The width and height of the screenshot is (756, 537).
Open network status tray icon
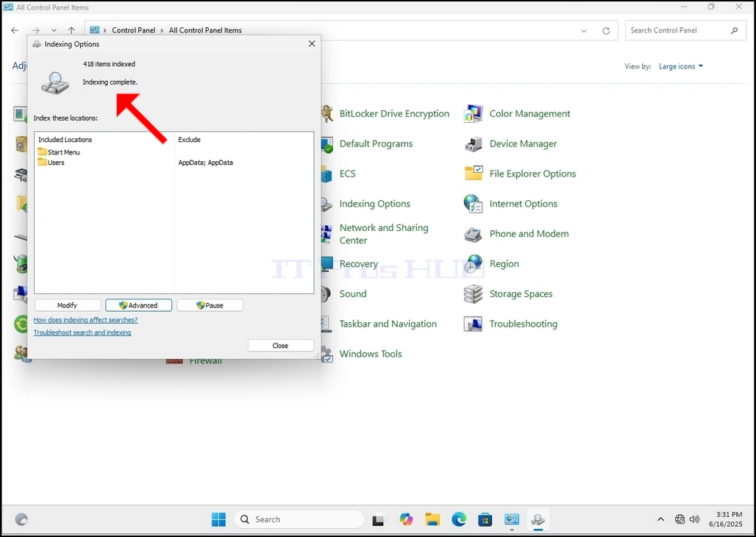point(680,519)
